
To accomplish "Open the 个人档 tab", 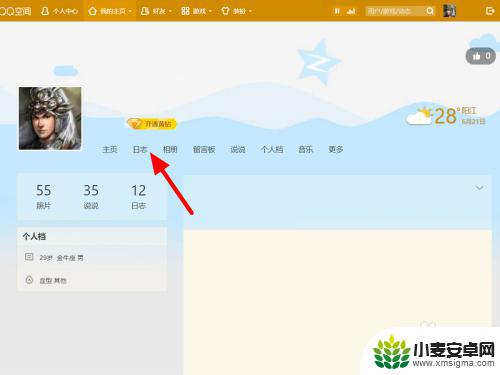I will [272, 149].
